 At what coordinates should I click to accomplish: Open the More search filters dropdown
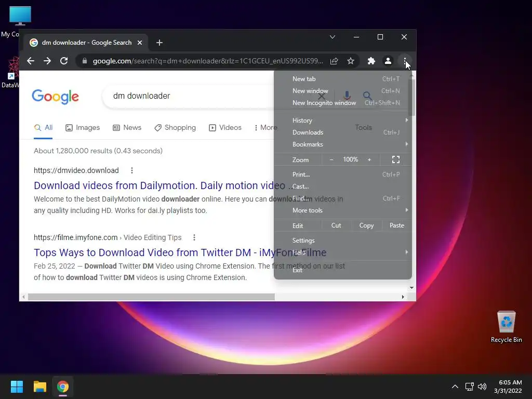pyautogui.click(x=265, y=128)
